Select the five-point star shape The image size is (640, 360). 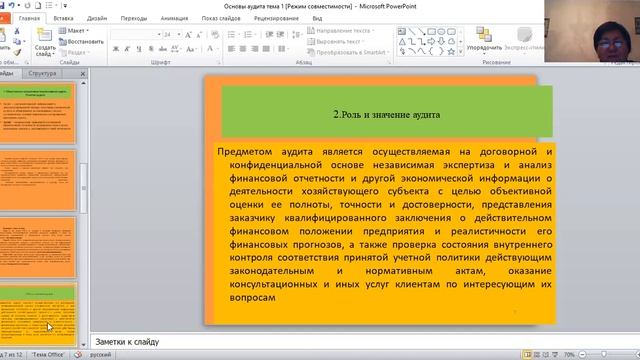coord(451,51)
